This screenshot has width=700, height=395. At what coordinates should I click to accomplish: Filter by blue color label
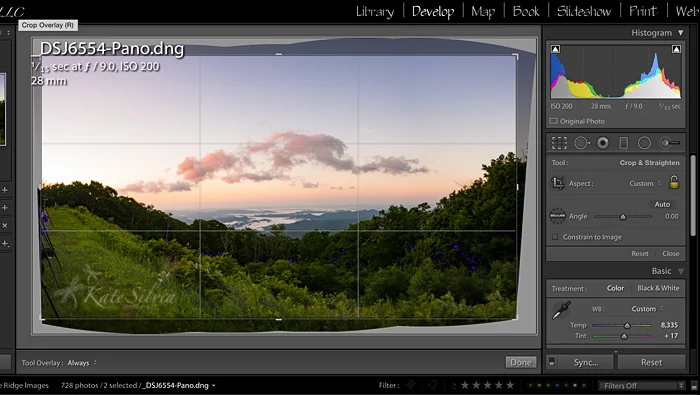point(557,385)
